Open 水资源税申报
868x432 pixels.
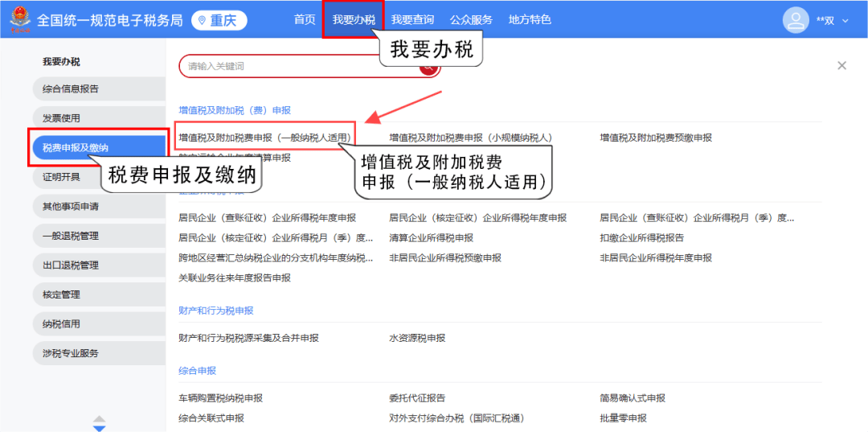point(417,337)
